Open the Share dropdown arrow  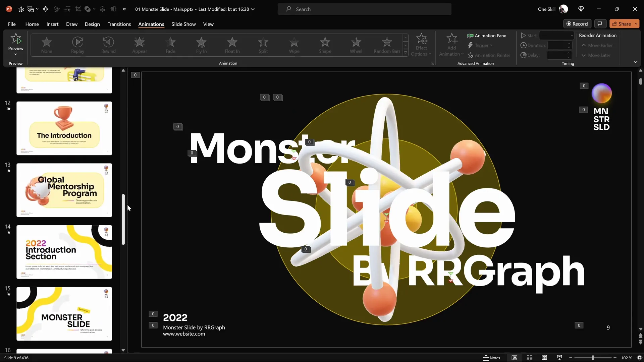pos(636,24)
